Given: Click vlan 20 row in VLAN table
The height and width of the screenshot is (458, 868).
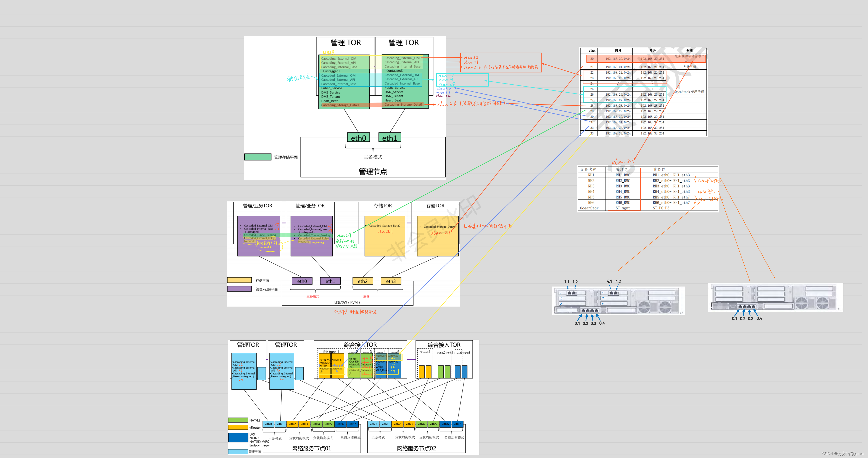Looking at the screenshot, I should [x=592, y=59].
